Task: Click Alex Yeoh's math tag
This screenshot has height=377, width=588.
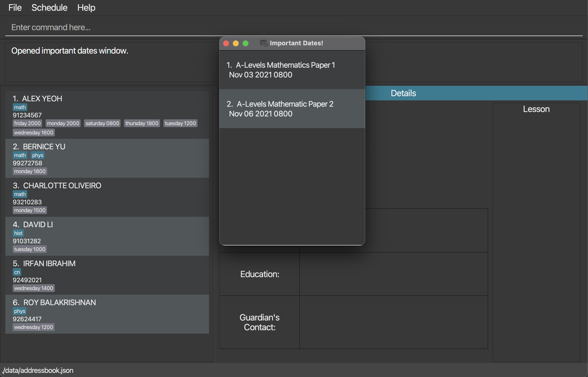Action: point(20,107)
